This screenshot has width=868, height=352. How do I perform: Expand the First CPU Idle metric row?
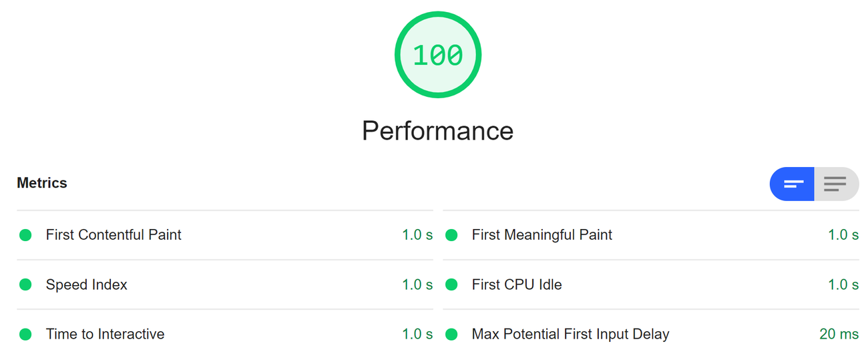516,285
